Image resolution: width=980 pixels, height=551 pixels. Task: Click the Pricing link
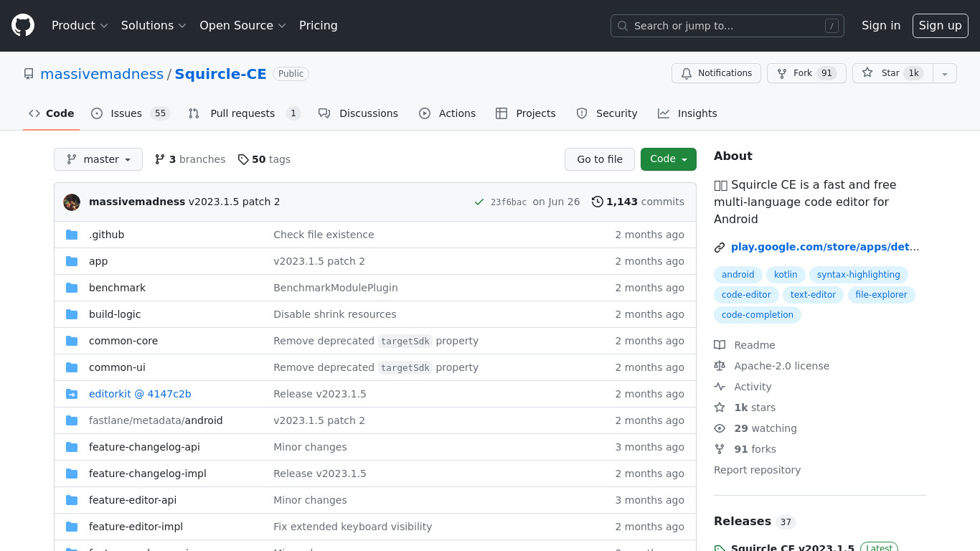pyautogui.click(x=319, y=25)
